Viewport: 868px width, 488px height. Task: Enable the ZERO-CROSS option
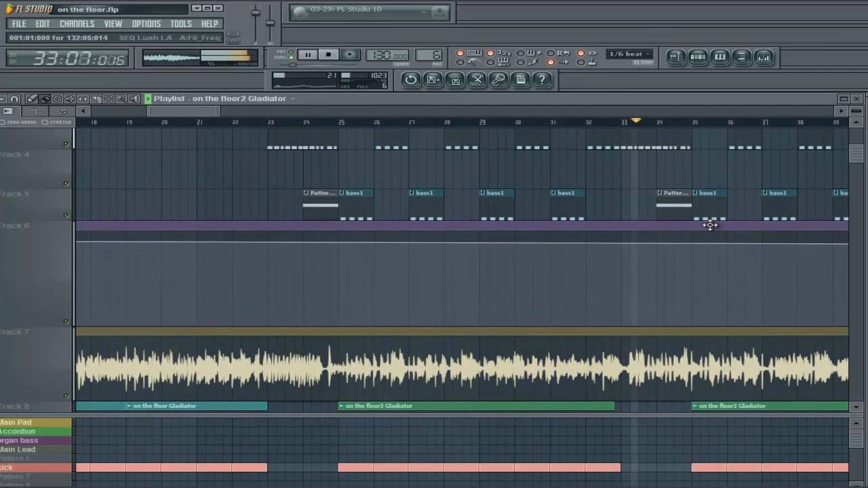tap(19, 122)
